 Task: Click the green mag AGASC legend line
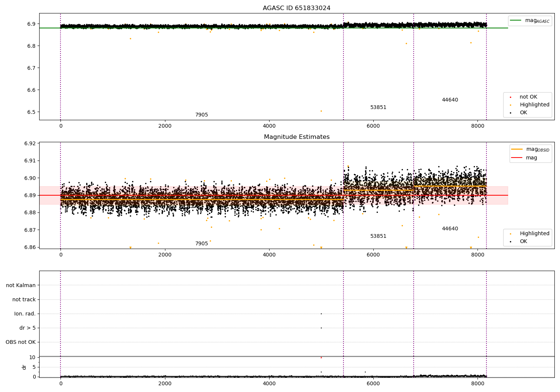tap(516, 21)
